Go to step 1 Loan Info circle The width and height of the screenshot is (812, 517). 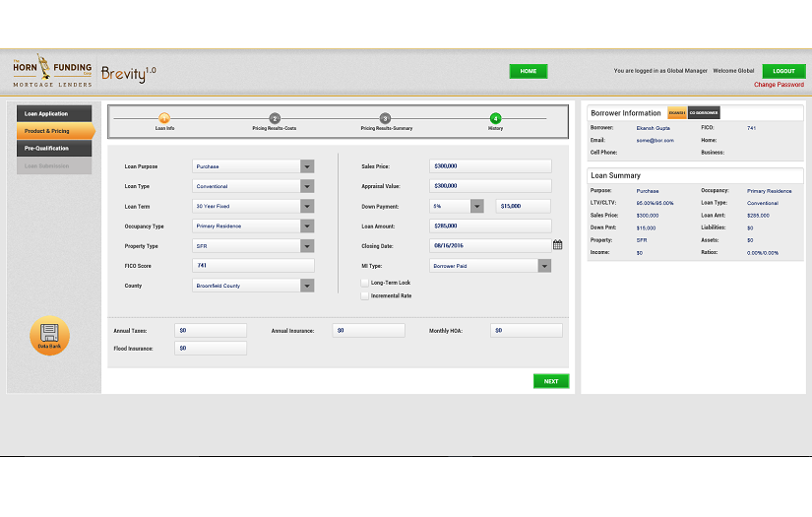pyautogui.click(x=164, y=118)
